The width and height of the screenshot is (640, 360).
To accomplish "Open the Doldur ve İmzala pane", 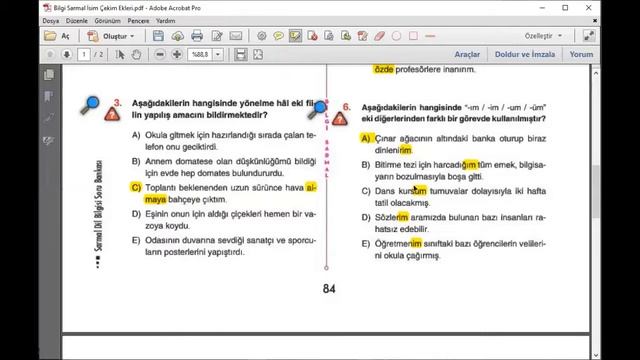I will 525,54.
